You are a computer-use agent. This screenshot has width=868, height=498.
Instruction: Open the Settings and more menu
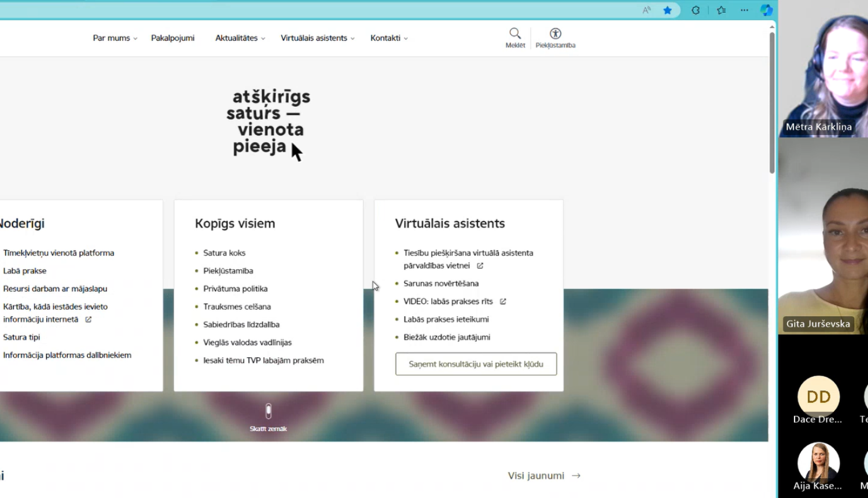744,10
